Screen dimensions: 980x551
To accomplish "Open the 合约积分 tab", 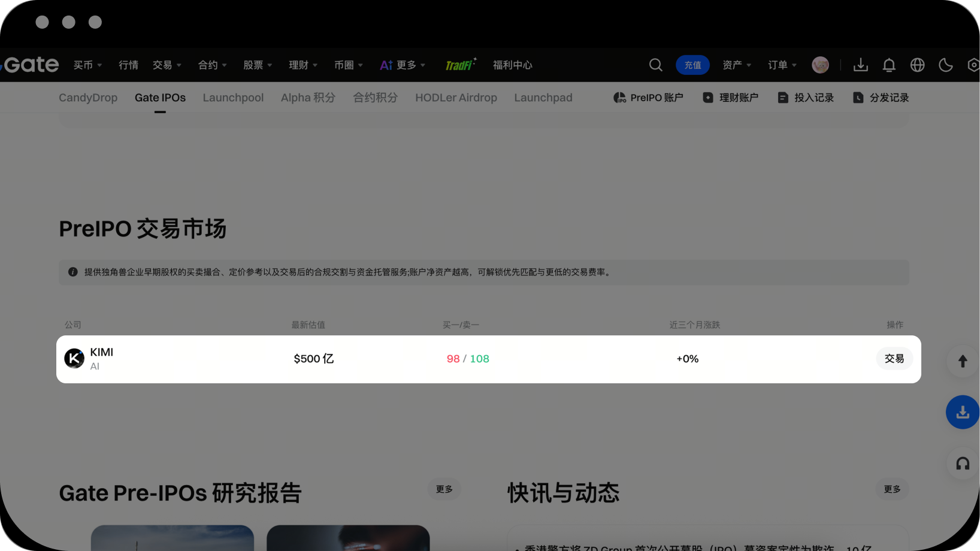I will coord(375,98).
